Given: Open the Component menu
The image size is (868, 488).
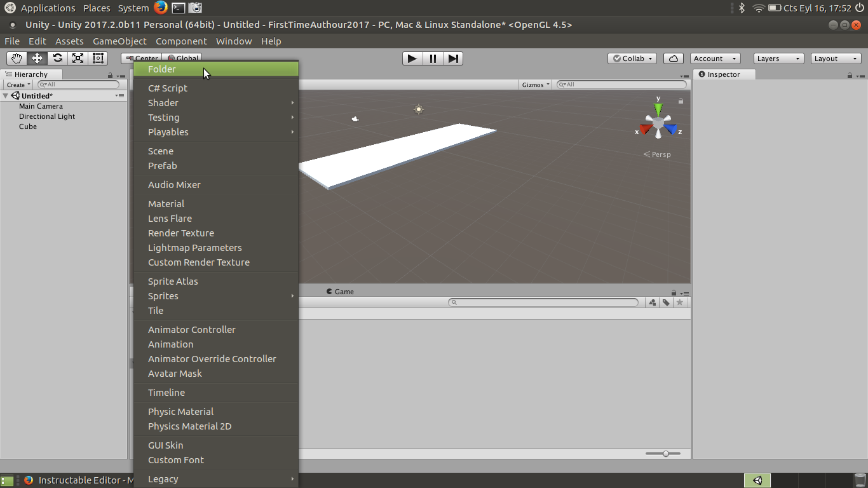Looking at the screenshot, I should (x=181, y=41).
